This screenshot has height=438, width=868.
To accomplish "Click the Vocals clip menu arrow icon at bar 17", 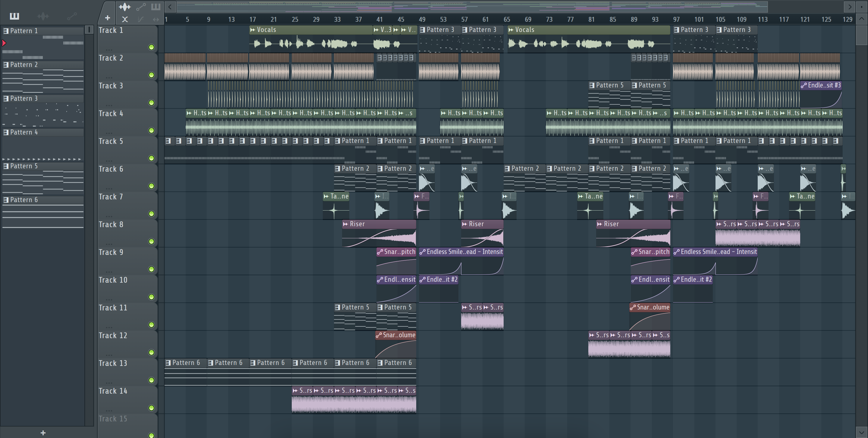I will point(253,30).
